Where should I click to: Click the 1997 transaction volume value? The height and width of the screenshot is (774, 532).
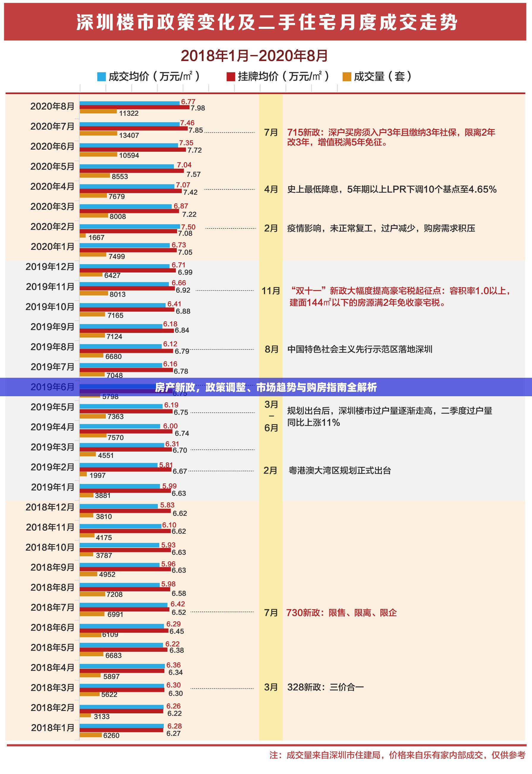click(x=97, y=475)
